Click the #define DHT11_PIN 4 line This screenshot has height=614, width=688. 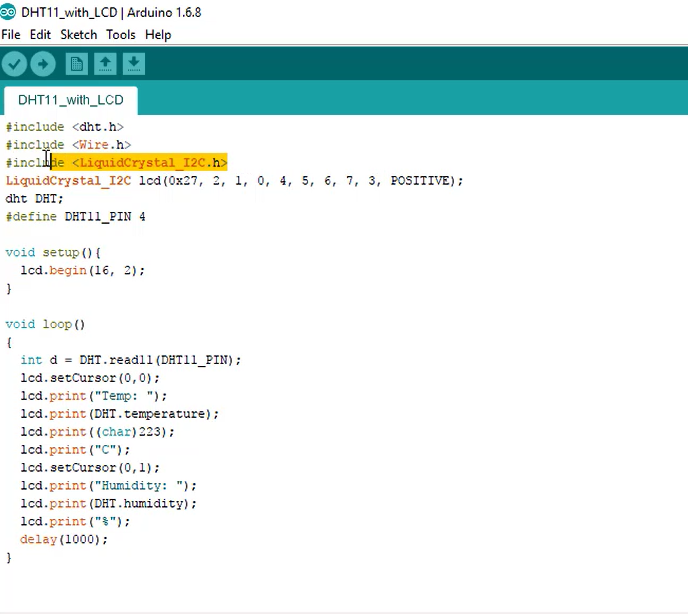point(75,217)
